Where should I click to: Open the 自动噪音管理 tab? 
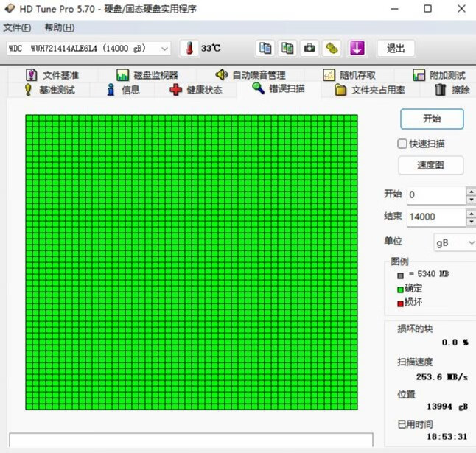pyautogui.click(x=250, y=75)
